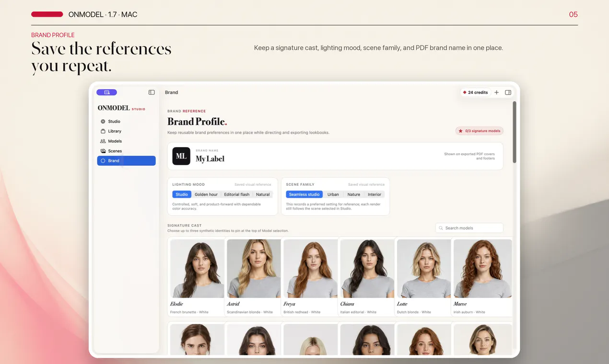Click the ONMODEL STUDIO logo
Screen dimensions: 609x364
(x=121, y=108)
